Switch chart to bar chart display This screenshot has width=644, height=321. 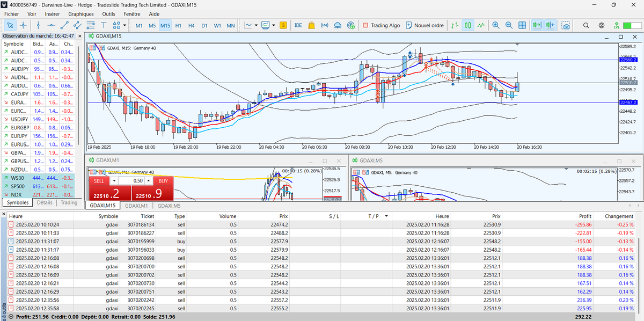(x=455, y=25)
